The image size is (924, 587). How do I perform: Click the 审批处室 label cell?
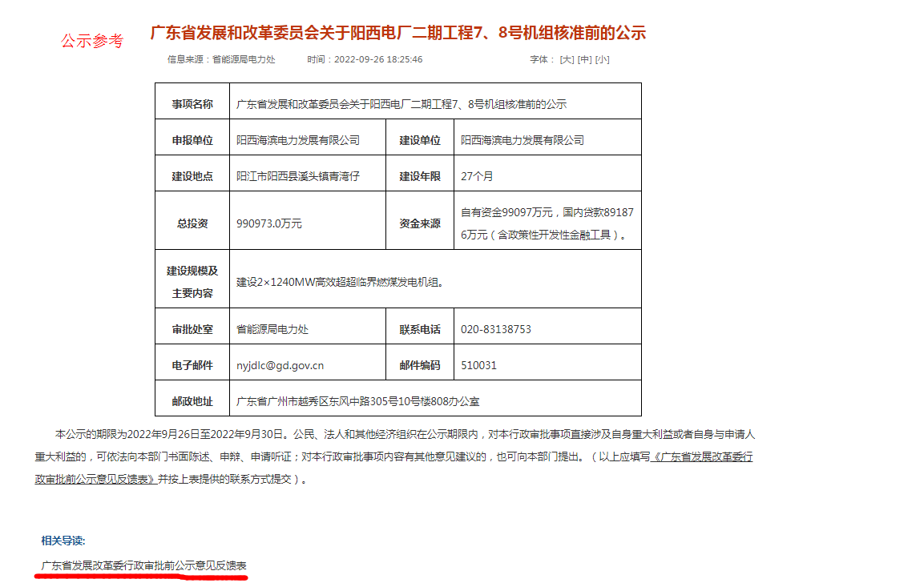tap(192, 326)
